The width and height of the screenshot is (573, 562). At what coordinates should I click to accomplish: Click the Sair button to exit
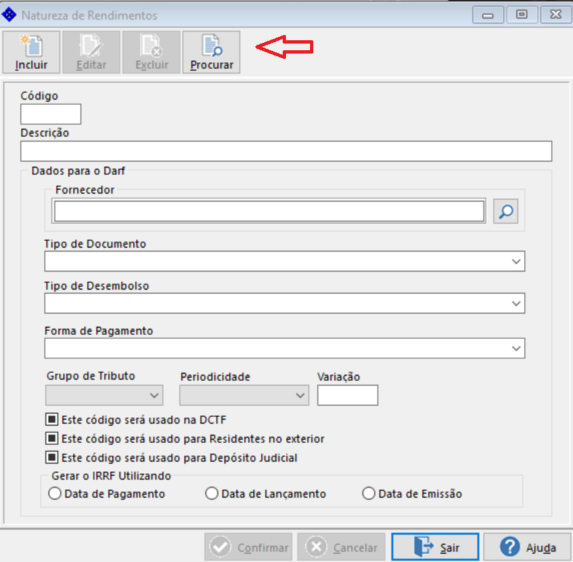click(435, 547)
